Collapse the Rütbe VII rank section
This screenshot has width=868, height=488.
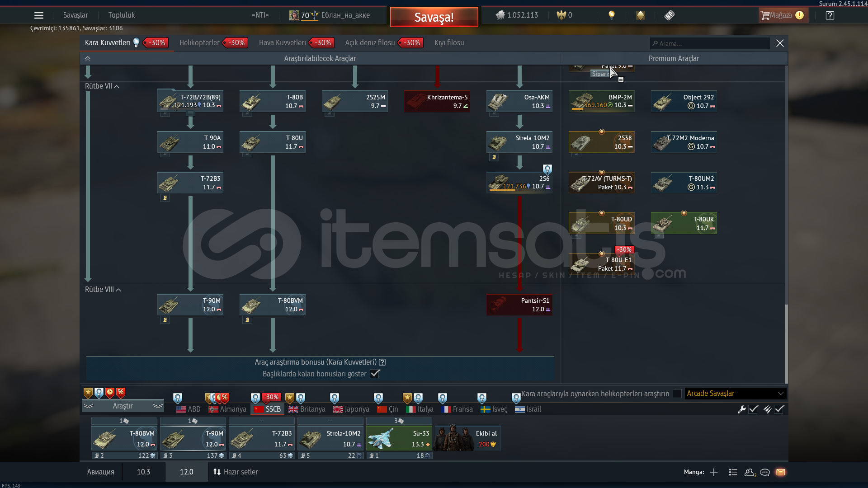point(102,86)
